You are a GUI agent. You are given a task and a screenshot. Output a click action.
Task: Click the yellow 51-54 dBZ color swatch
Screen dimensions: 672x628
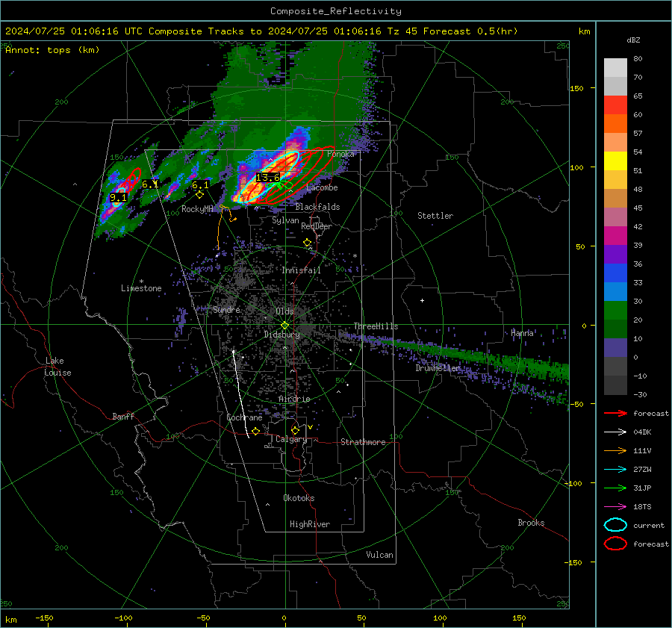click(615, 161)
